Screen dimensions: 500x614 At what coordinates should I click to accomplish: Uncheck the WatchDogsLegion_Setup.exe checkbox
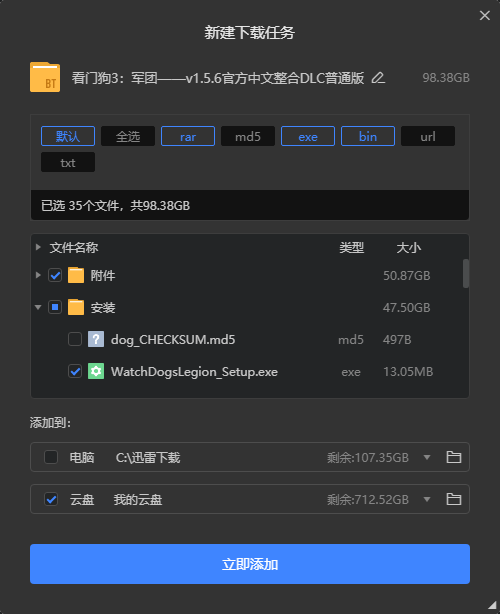pyautogui.click(x=75, y=371)
